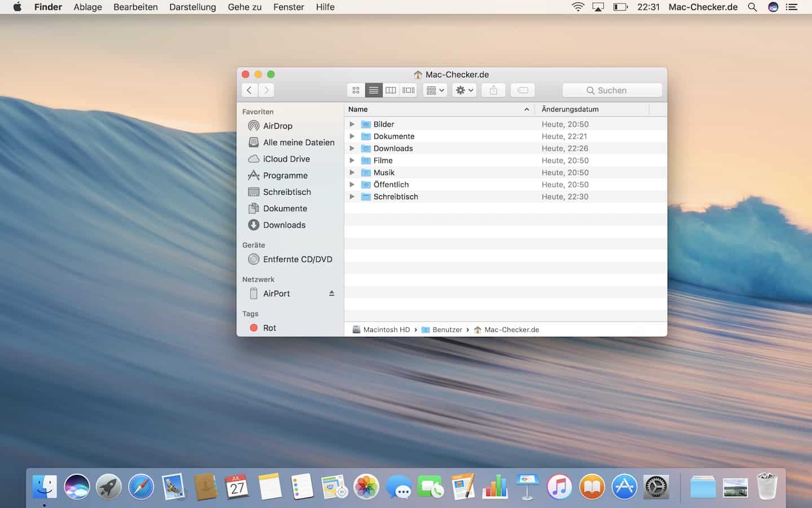
Task: Open Notification Center in menu bar
Action: point(792,7)
